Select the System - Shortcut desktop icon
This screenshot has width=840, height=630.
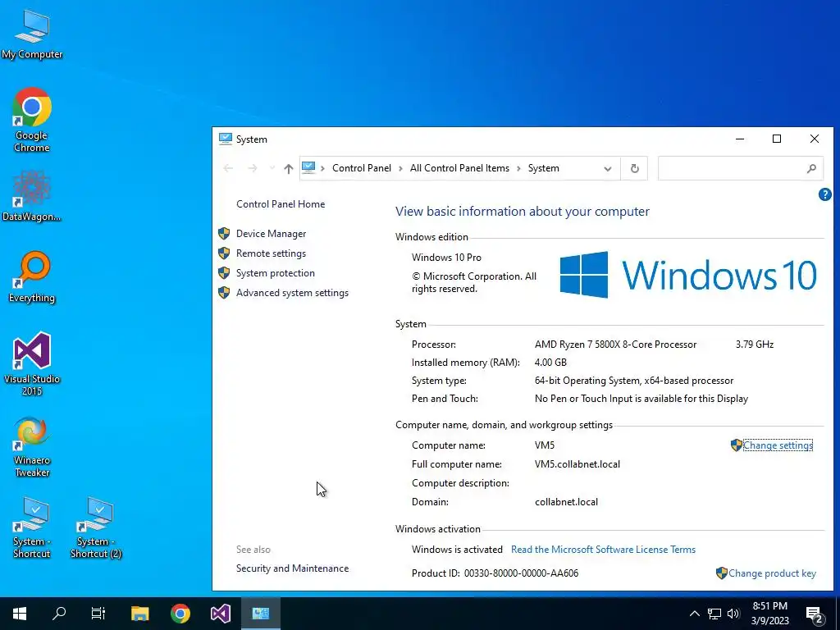pos(32,527)
